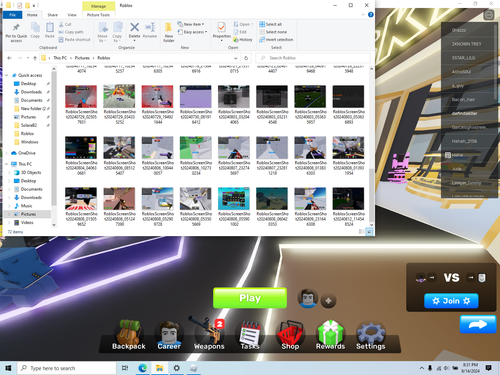This screenshot has width=500, height=375.
Task: Open the New item dropdown
Action: click(x=191, y=24)
